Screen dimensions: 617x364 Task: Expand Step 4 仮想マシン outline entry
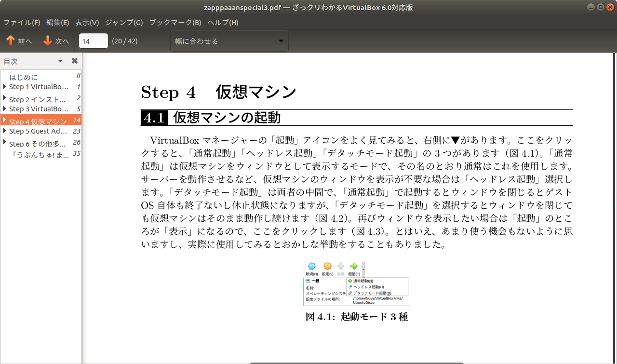pyautogui.click(x=5, y=121)
